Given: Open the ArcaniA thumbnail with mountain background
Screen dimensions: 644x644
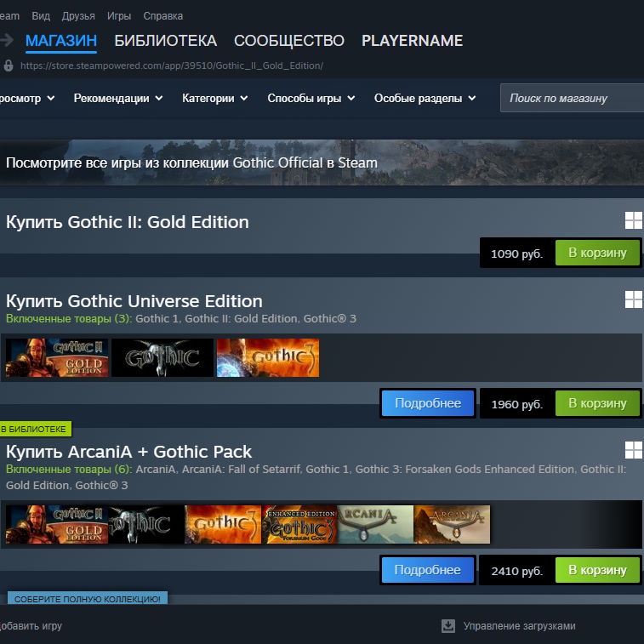Looking at the screenshot, I should pyautogui.click(x=452, y=525).
